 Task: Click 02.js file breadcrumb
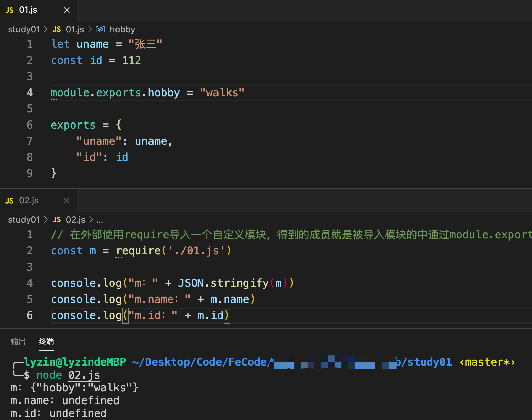pos(75,220)
